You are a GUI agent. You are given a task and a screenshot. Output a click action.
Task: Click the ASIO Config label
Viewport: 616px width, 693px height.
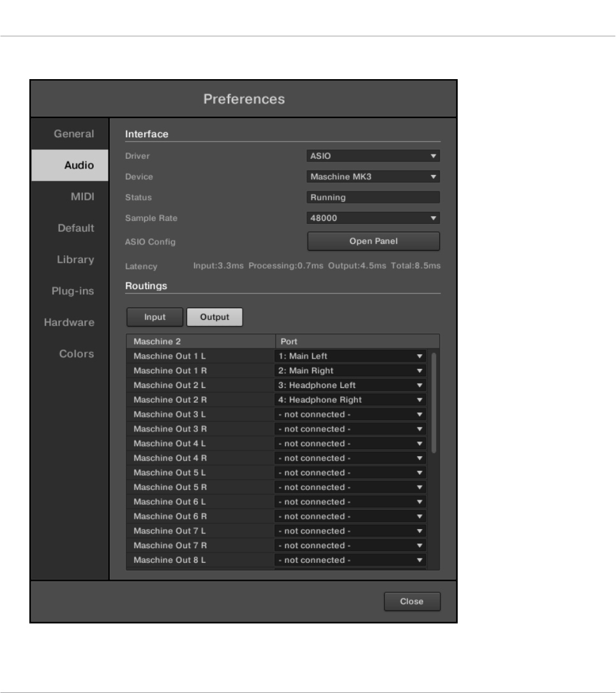pyautogui.click(x=151, y=242)
